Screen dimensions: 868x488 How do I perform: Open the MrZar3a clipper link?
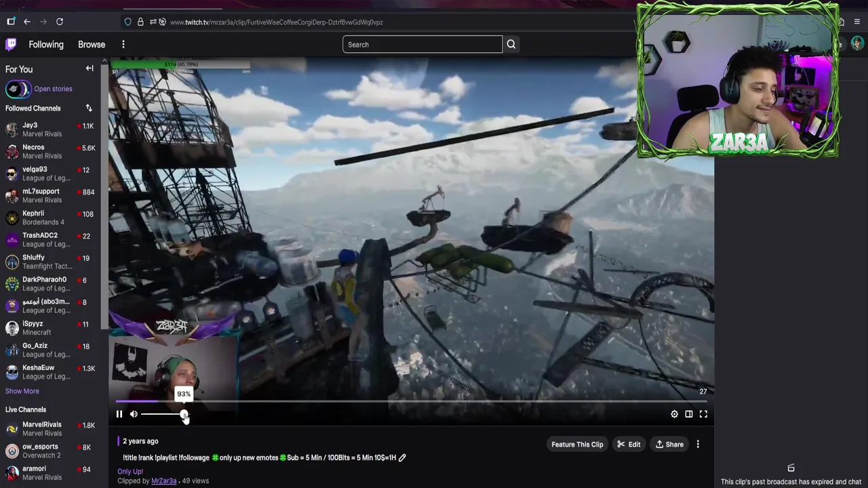(x=163, y=481)
